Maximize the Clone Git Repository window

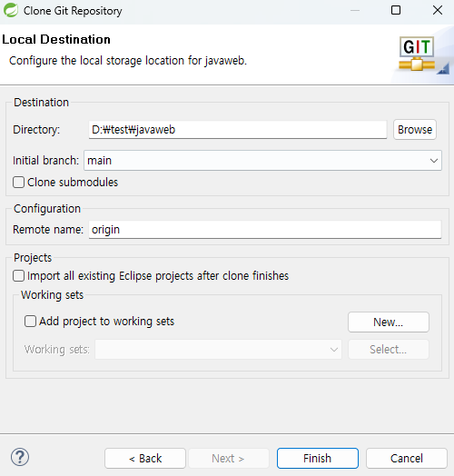tap(396, 10)
